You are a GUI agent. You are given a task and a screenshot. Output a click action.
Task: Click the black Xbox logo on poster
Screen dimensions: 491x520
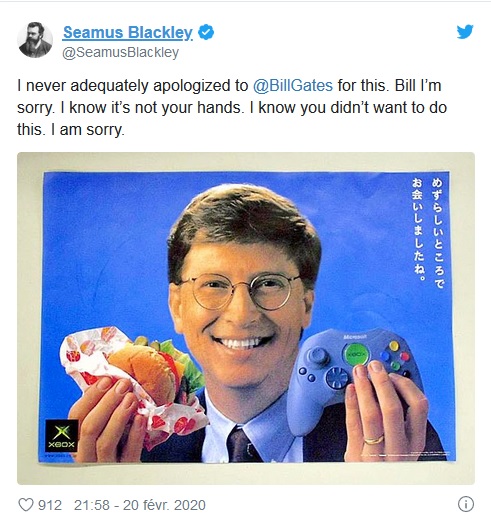62,436
